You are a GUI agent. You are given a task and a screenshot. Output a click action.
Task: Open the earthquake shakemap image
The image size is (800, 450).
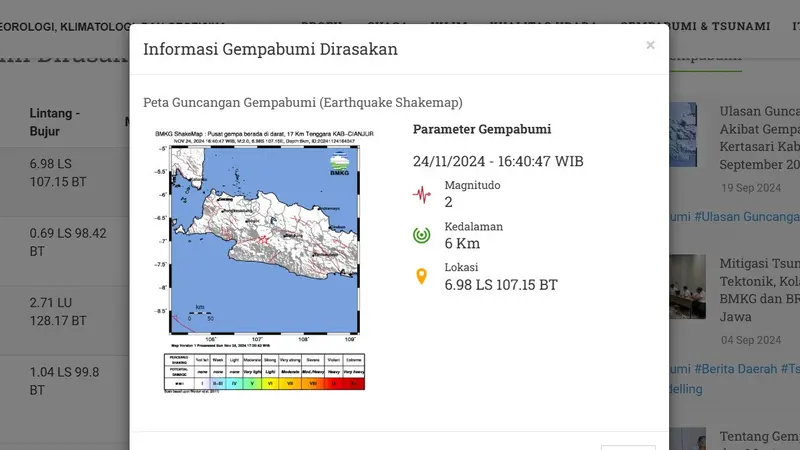click(258, 240)
